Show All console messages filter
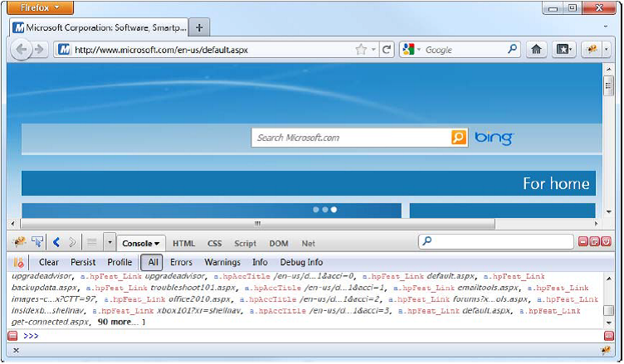 (x=153, y=263)
